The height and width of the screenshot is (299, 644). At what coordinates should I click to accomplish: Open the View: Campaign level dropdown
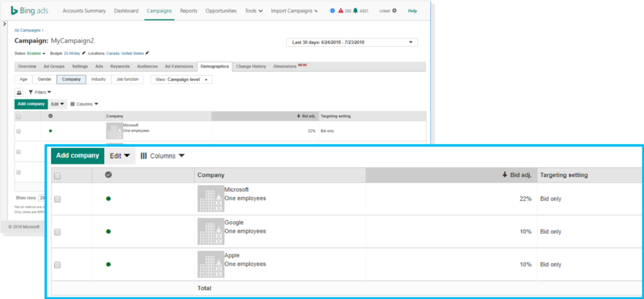click(182, 79)
